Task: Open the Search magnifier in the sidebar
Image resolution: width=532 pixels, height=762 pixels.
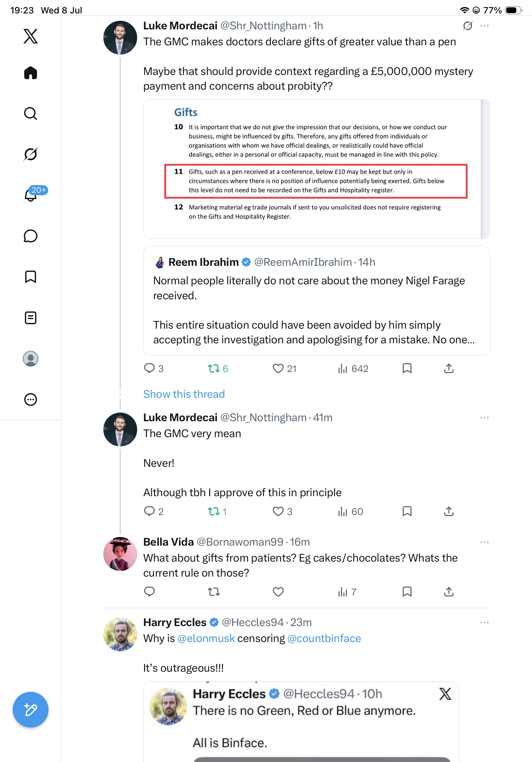Action: pos(31,114)
